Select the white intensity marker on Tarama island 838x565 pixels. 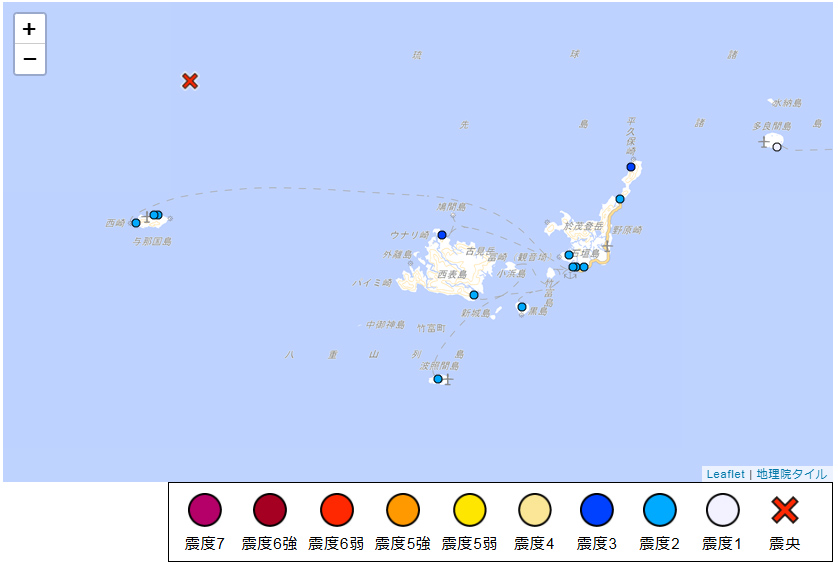[777, 147]
